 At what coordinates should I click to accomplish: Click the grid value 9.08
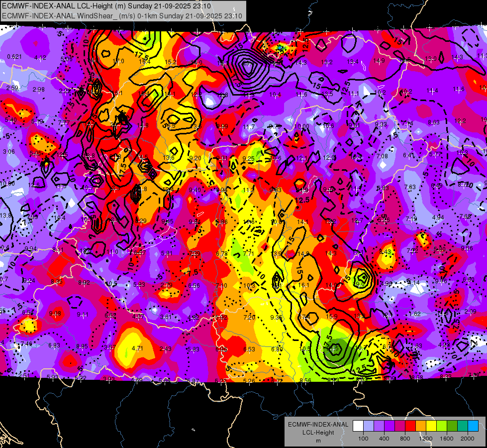pyautogui.click(x=55, y=313)
